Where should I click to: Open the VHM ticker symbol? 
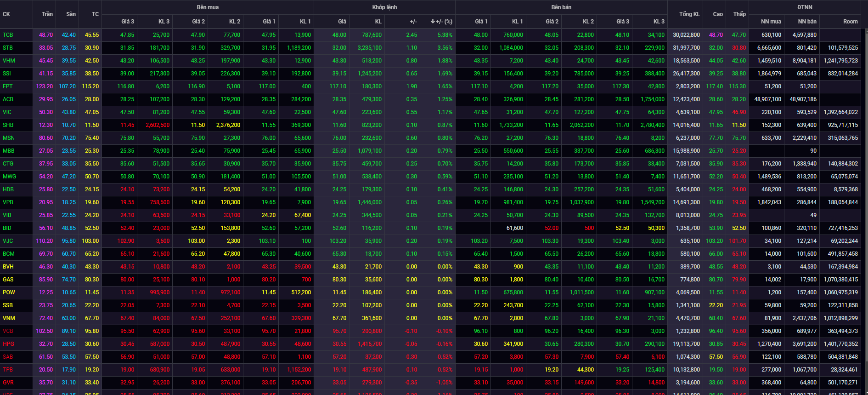coord(9,61)
